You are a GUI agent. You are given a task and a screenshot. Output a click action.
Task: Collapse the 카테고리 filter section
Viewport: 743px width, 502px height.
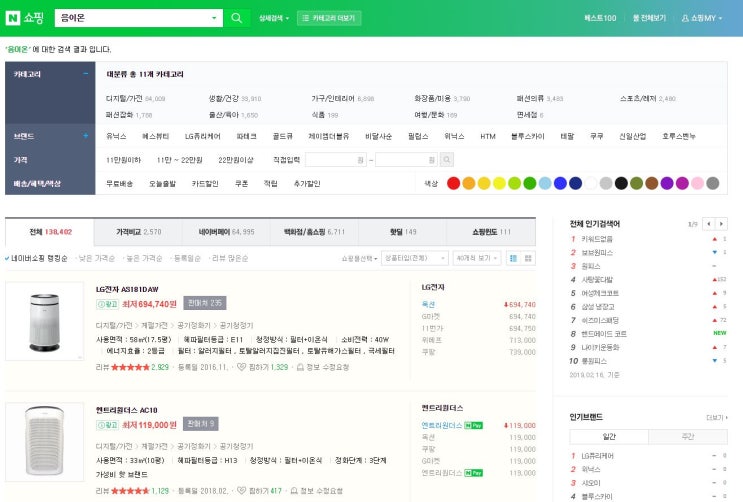click(x=86, y=74)
